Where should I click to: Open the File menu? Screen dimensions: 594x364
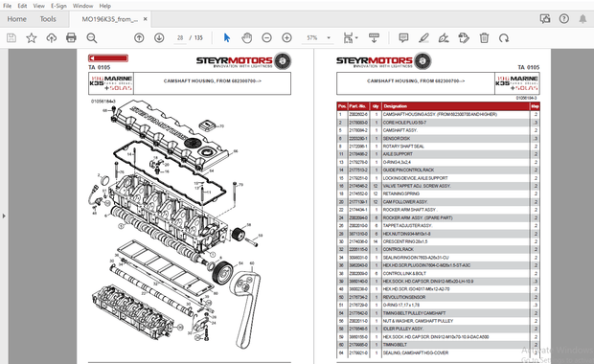click(8, 6)
